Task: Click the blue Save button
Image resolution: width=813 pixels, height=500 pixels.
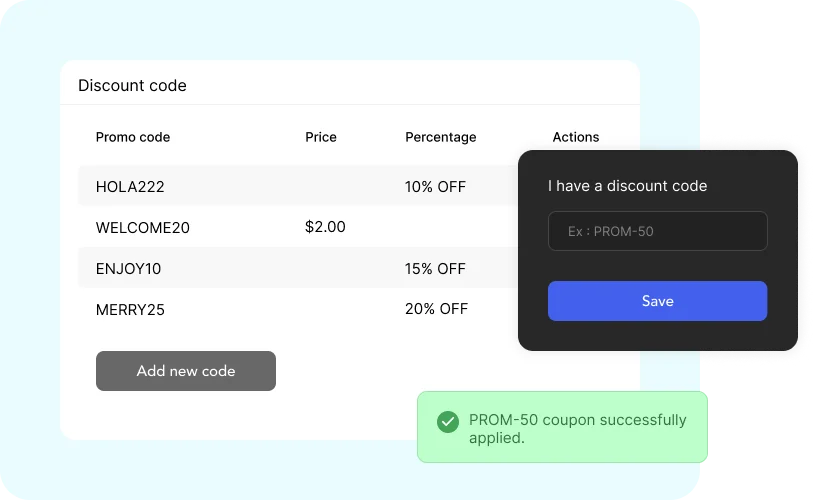Action: coord(657,301)
